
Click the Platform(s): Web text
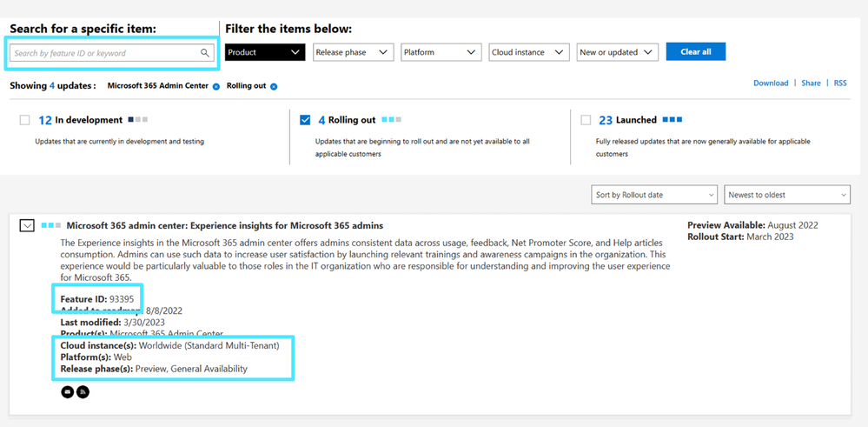96,357
